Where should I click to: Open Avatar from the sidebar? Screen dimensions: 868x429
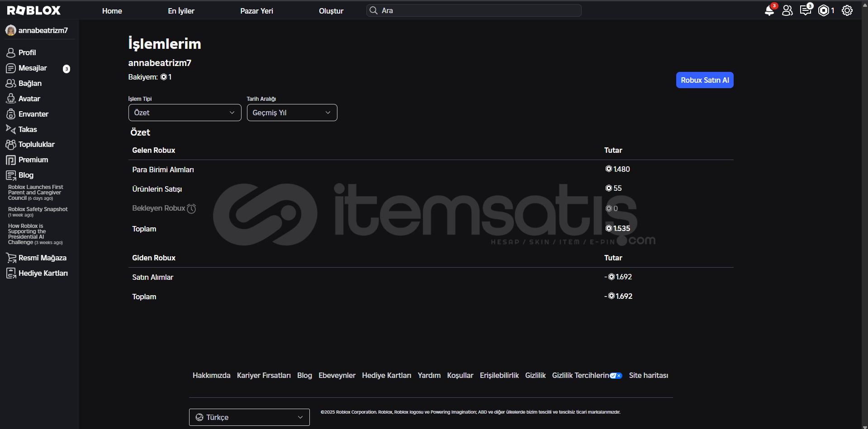(29, 99)
